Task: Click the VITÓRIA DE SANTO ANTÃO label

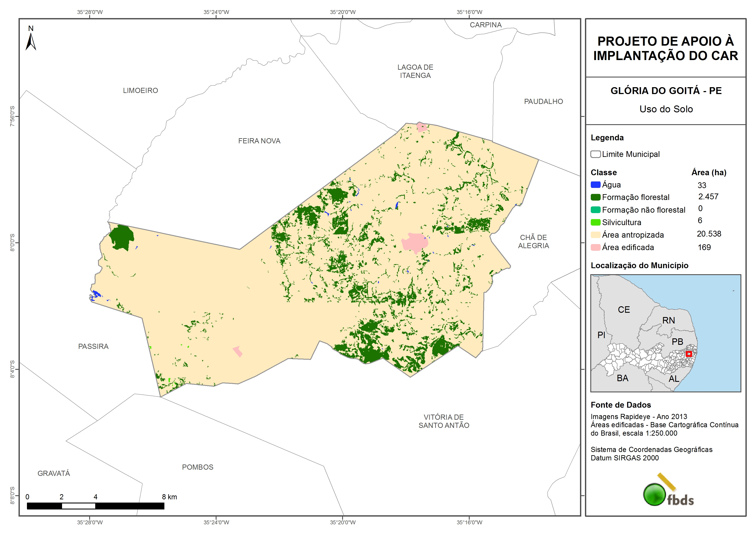Action: (444, 421)
